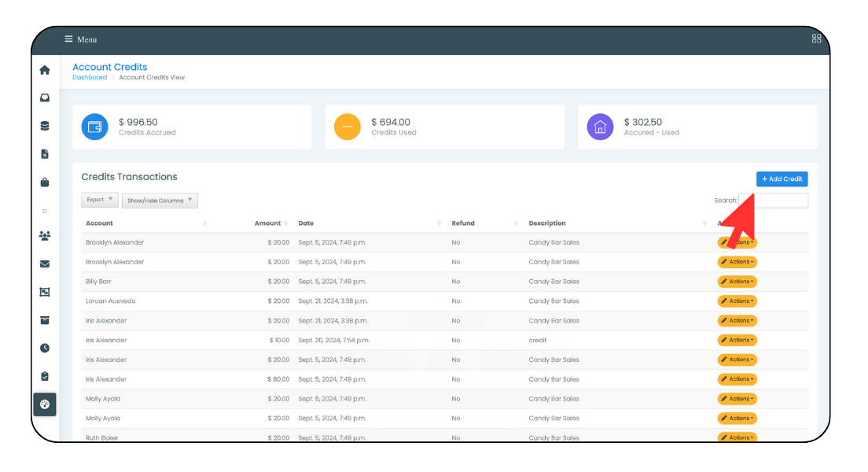
Task: Open Actions dropdown for Lorcan Acevedo
Action: [737, 301]
